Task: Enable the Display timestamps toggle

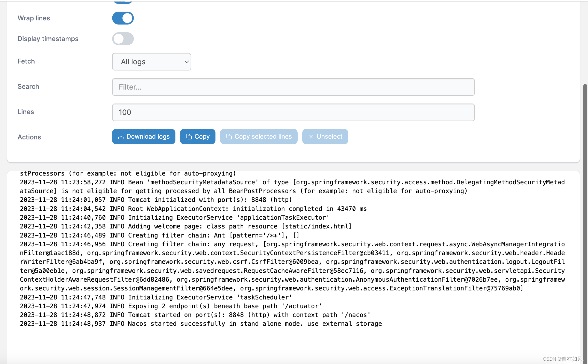Action: (123, 39)
